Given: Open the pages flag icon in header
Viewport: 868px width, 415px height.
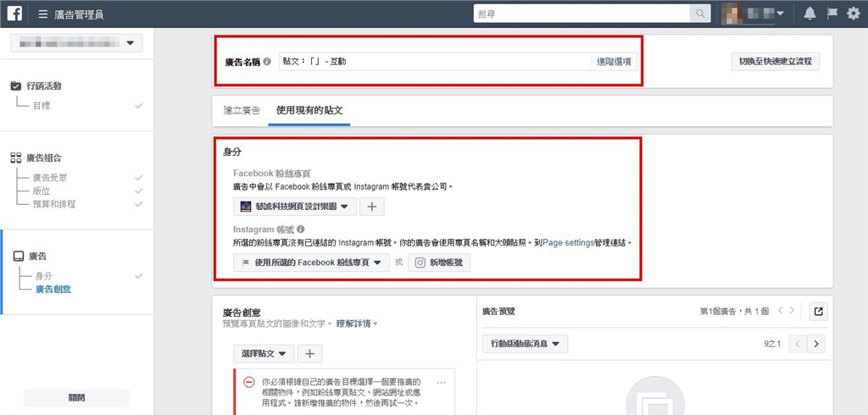Looking at the screenshot, I should click(x=832, y=14).
